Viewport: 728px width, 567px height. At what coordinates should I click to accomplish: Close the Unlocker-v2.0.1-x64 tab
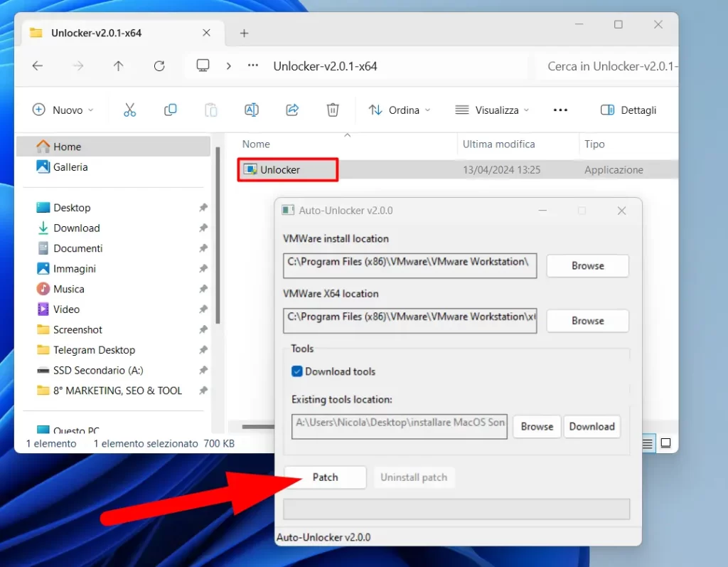coord(207,33)
